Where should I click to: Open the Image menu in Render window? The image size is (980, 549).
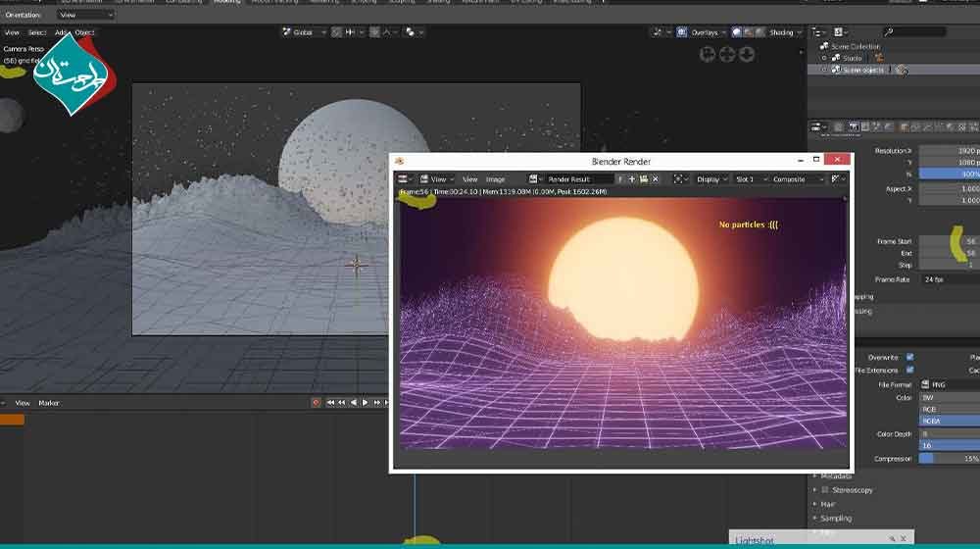[x=495, y=179]
